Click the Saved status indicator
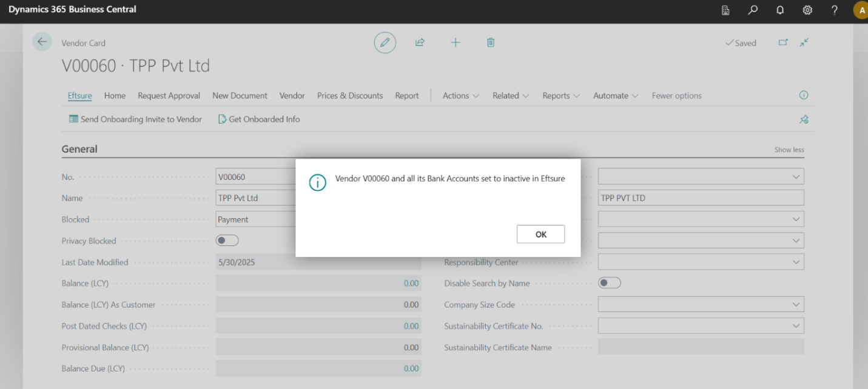This screenshot has height=389, width=868. 741,43
